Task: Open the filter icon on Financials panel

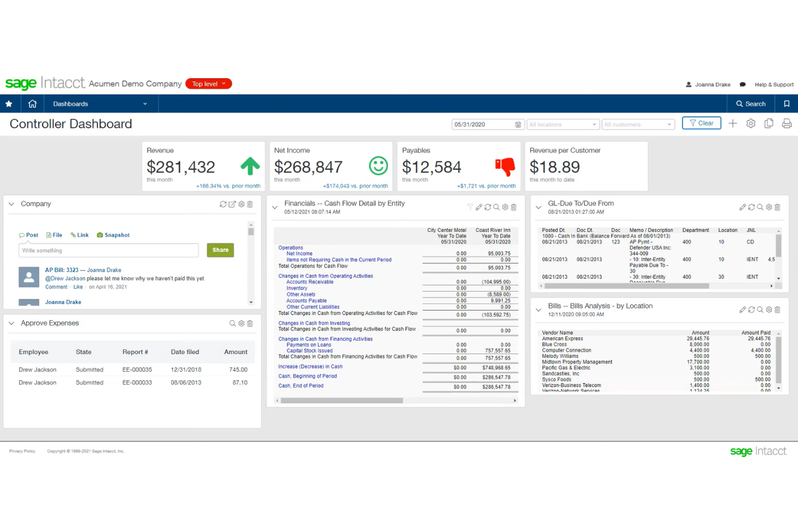Action: tap(470, 207)
